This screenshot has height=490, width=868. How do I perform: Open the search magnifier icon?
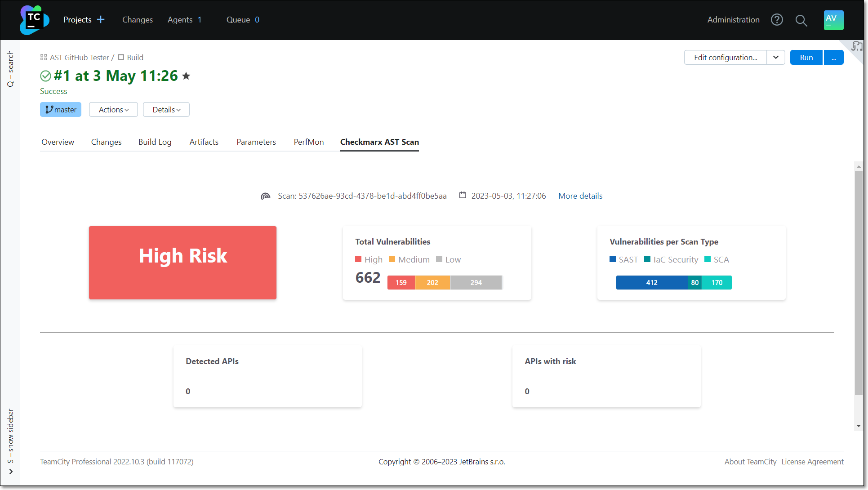801,20
